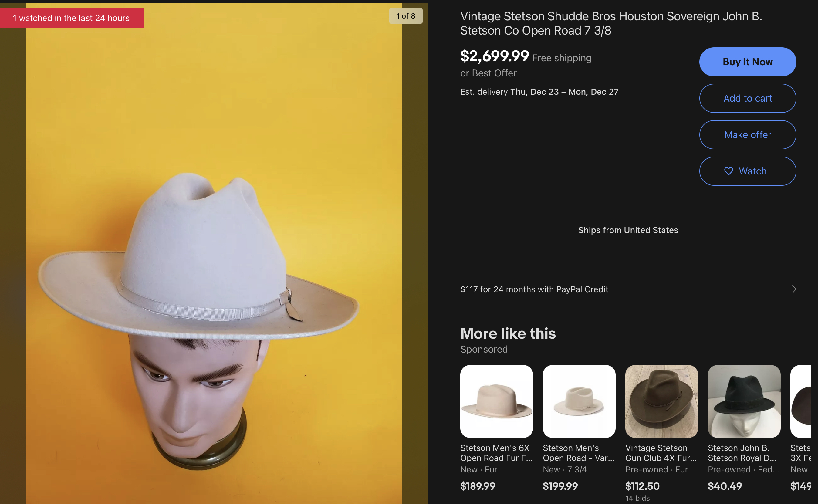This screenshot has width=818, height=504.
Task: Click 'Ships from United States' text
Action: tap(628, 230)
